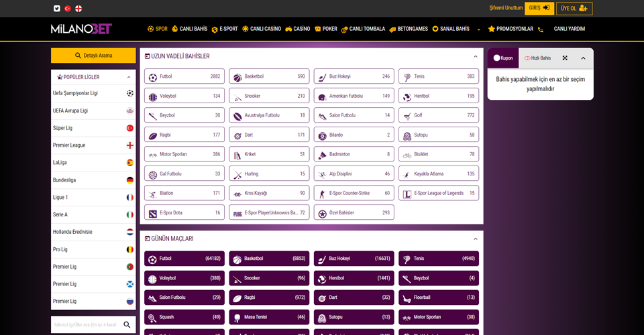Click the PUBG icon in the E-Spor PlayerUnknowns tile
The image size is (644, 335).
(237, 214)
